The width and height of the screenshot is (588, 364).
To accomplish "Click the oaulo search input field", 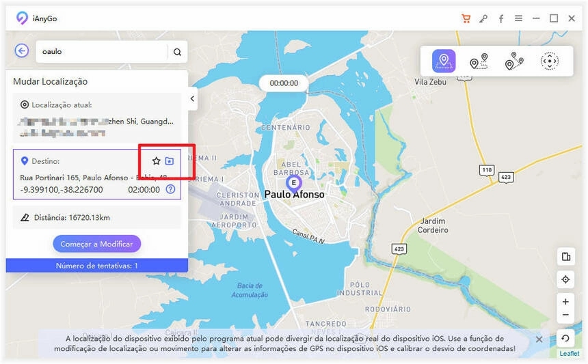I will [101, 52].
